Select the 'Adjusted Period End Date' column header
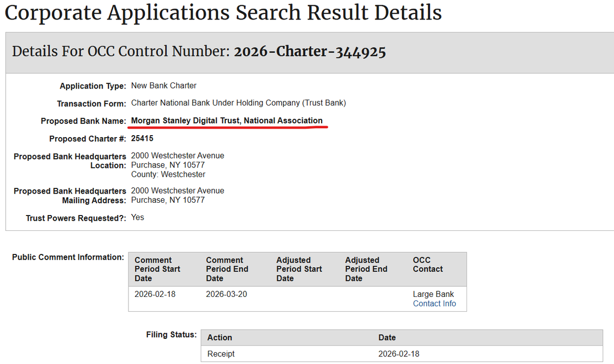 pyautogui.click(x=366, y=269)
